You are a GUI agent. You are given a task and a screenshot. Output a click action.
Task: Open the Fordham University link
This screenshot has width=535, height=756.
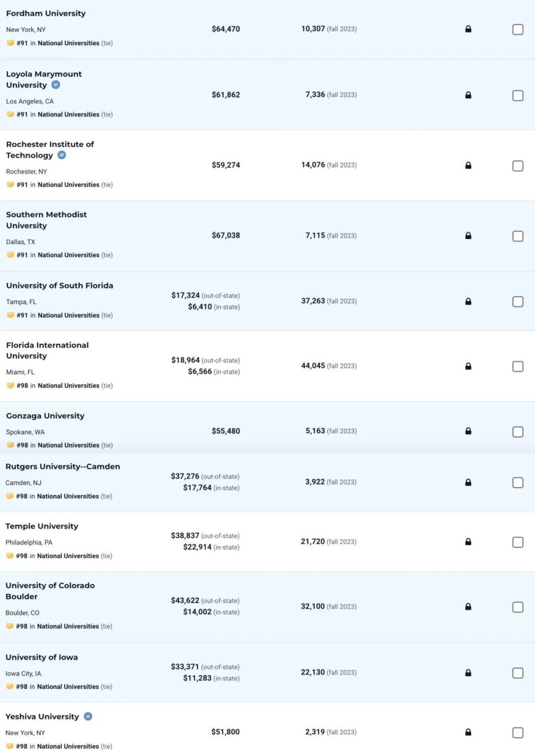[46, 13]
